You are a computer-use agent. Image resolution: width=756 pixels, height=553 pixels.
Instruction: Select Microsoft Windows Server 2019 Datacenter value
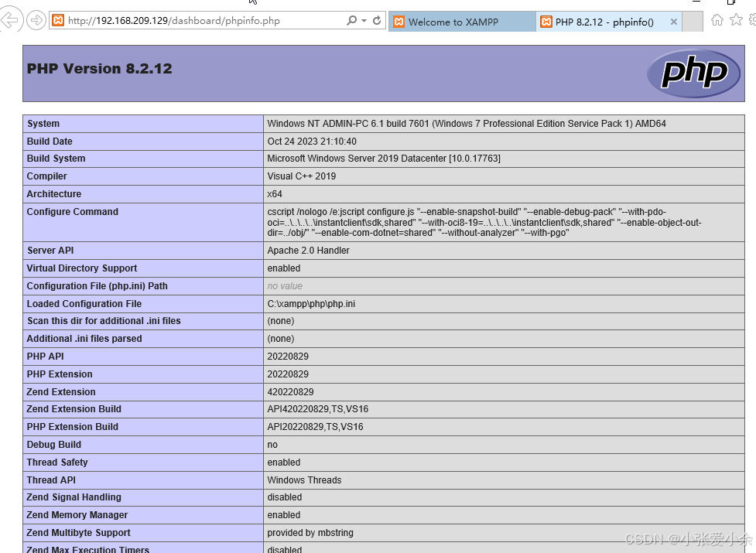[384, 158]
